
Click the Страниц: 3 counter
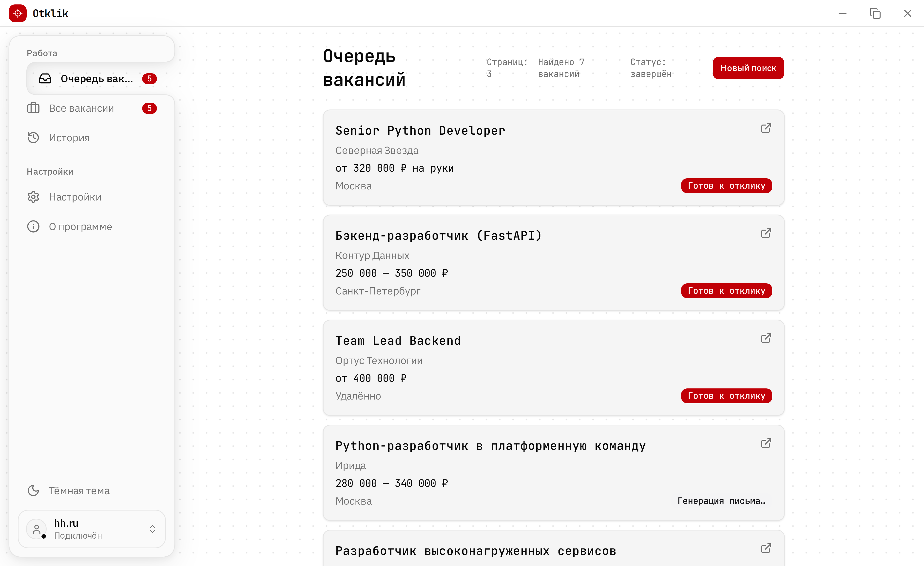point(507,68)
